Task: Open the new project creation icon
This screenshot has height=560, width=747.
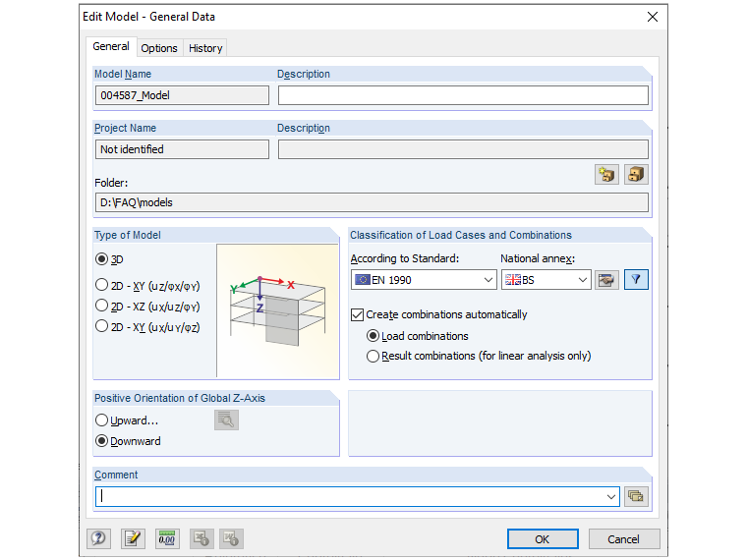Action: [x=606, y=174]
